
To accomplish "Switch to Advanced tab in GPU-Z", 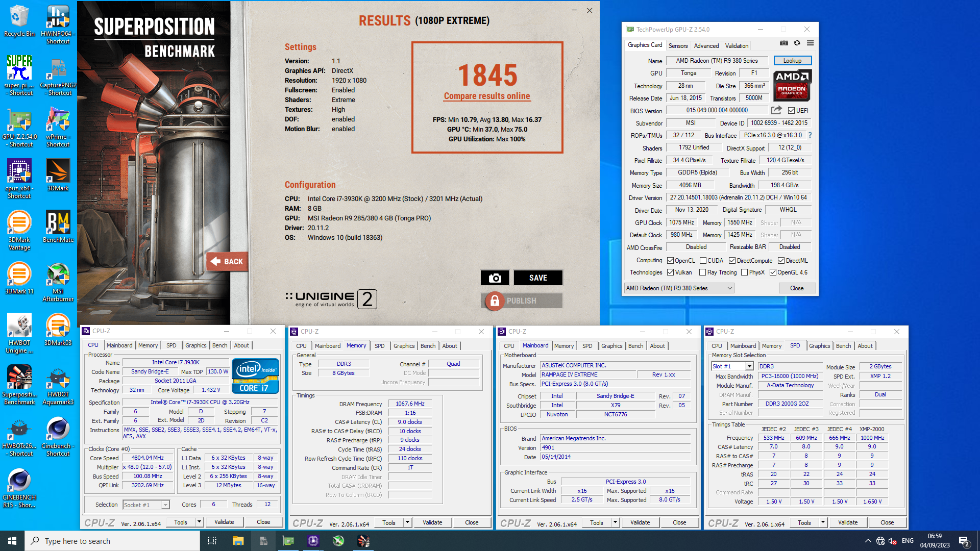I will click(706, 45).
